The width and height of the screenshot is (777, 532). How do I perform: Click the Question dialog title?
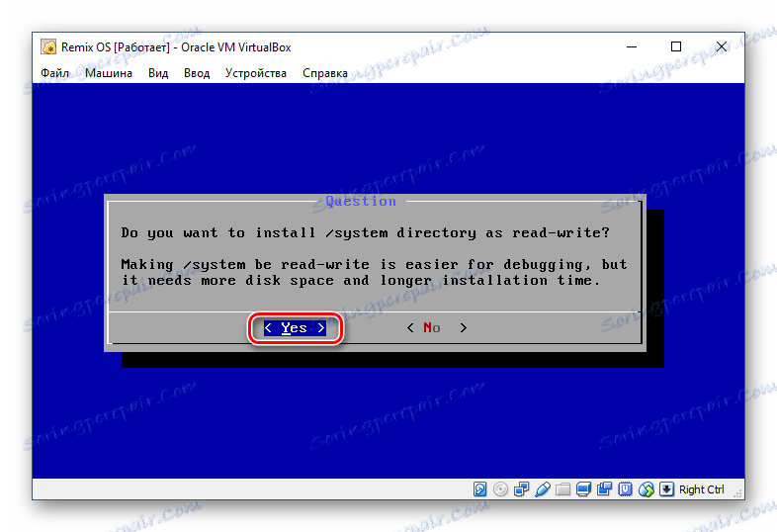[x=361, y=201]
